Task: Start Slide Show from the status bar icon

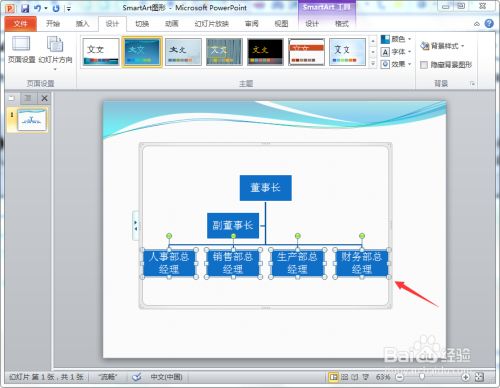Action: pyautogui.click(x=366, y=377)
